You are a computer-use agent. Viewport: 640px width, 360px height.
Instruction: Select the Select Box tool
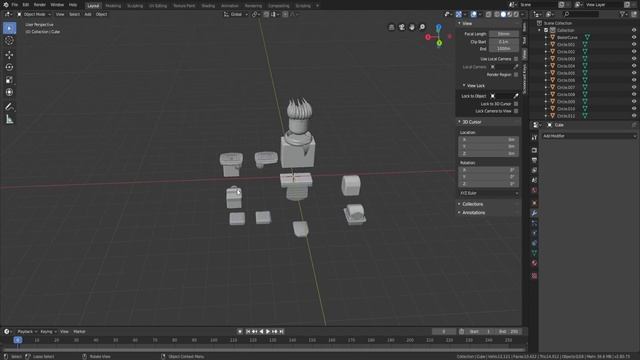click(x=9, y=28)
